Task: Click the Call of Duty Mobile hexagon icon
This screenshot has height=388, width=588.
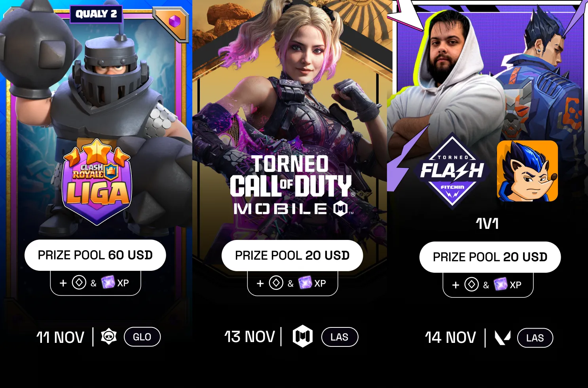Action: tap(303, 337)
